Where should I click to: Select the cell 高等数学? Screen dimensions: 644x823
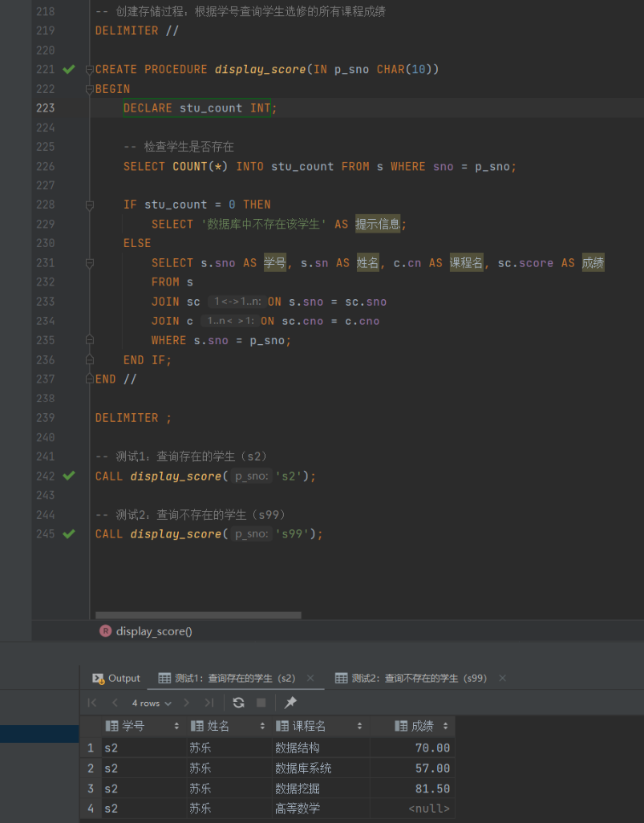[x=321, y=809]
